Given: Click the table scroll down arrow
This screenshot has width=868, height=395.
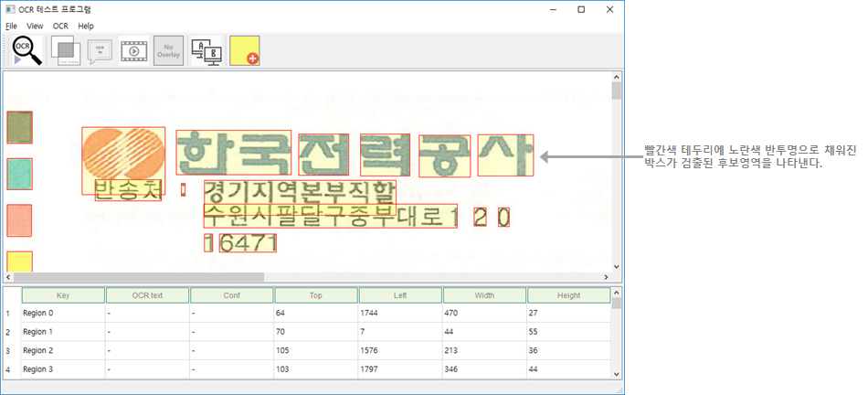Looking at the screenshot, I should coord(617,374).
